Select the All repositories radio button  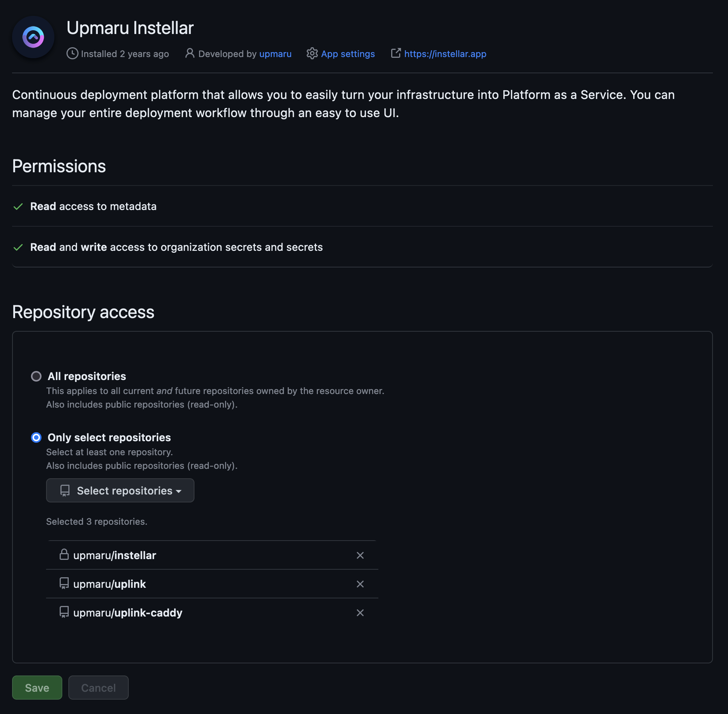point(36,376)
